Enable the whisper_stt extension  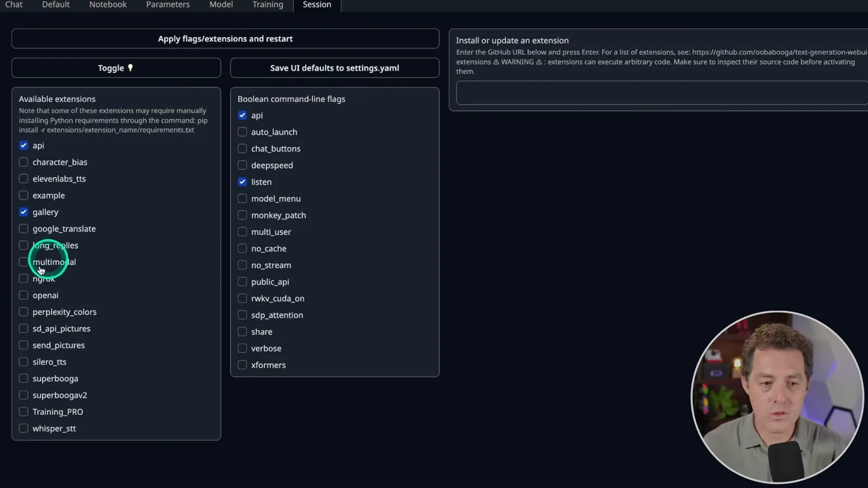(23, 428)
